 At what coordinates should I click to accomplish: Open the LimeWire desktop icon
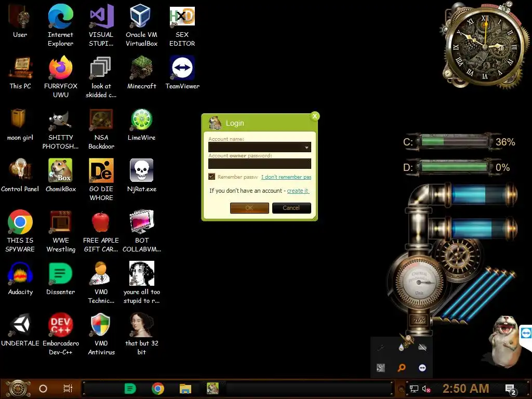pyautogui.click(x=141, y=125)
